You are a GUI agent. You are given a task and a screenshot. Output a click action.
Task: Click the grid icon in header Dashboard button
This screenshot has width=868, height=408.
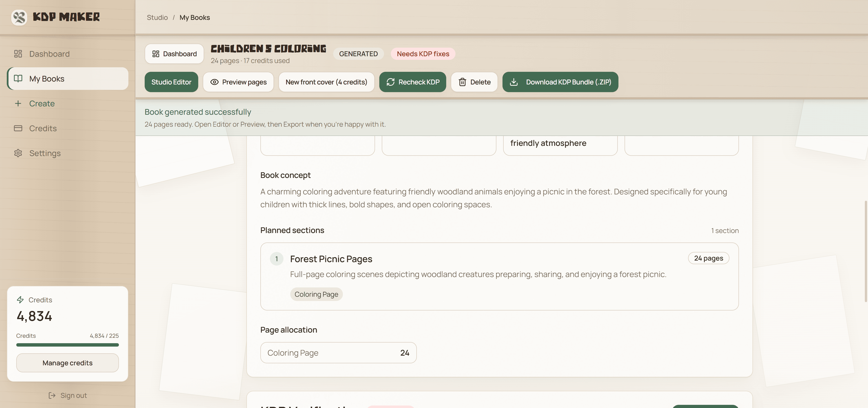coord(156,54)
